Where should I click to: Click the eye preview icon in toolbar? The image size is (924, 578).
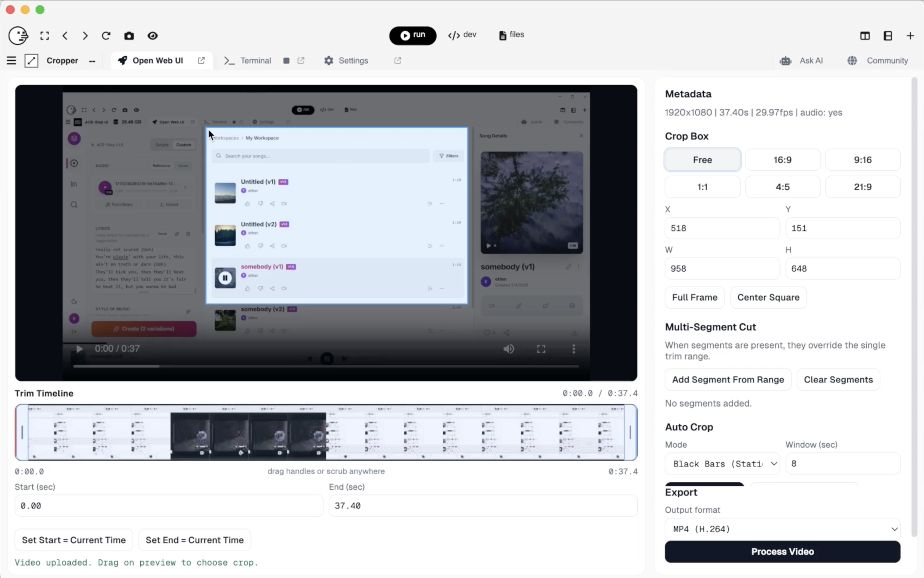click(153, 36)
